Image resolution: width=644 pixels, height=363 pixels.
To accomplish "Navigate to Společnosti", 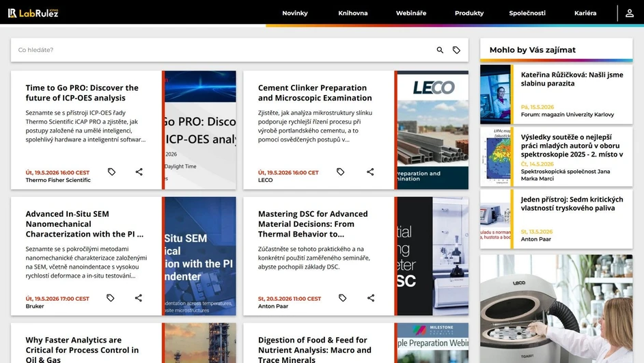I will pyautogui.click(x=527, y=13).
